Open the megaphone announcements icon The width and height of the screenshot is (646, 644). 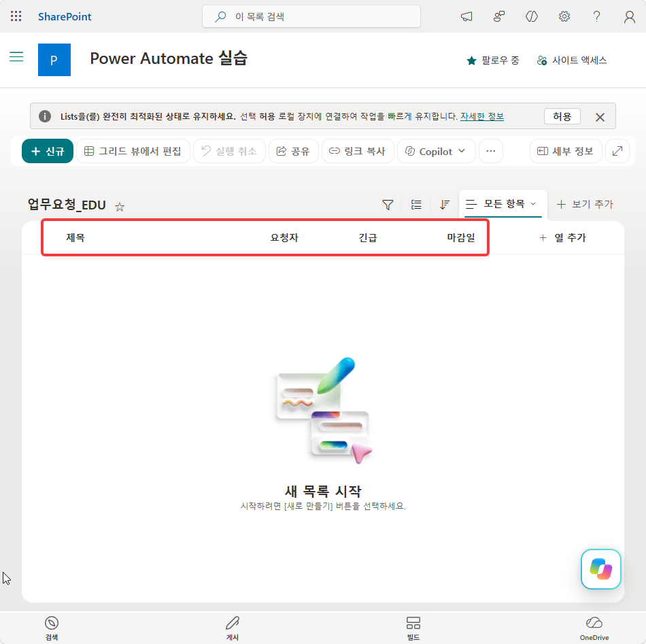point(466,16)
